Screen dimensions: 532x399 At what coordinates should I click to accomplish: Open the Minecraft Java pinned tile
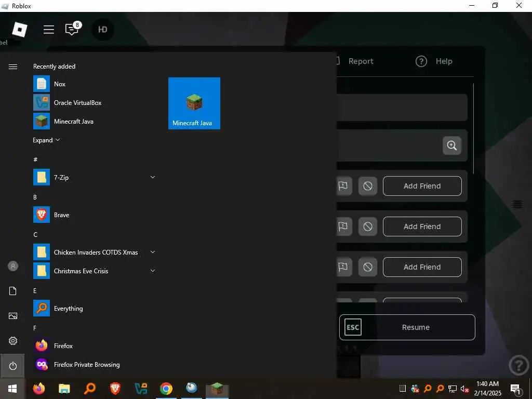(194, 103)
